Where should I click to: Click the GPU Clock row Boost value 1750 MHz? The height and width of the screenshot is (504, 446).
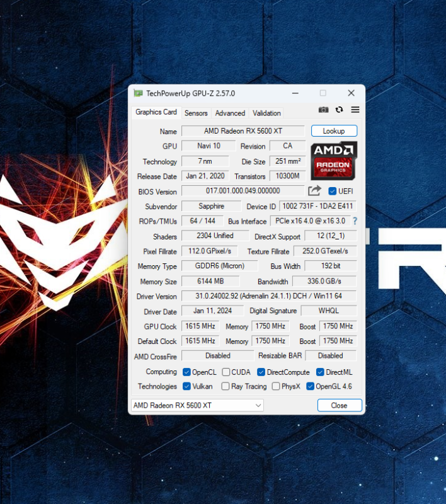tap(338, 326)
